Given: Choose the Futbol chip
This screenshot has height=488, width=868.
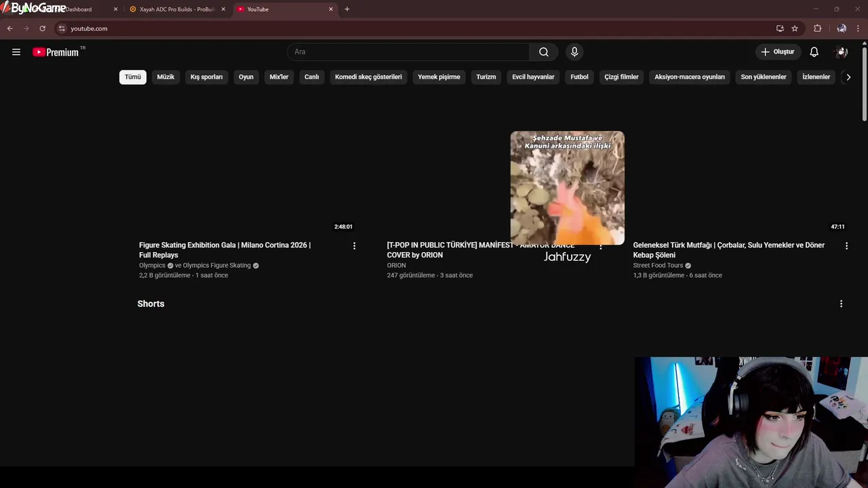Looking at the screenshot, I should pyautogui.click(x=579, y=77).
